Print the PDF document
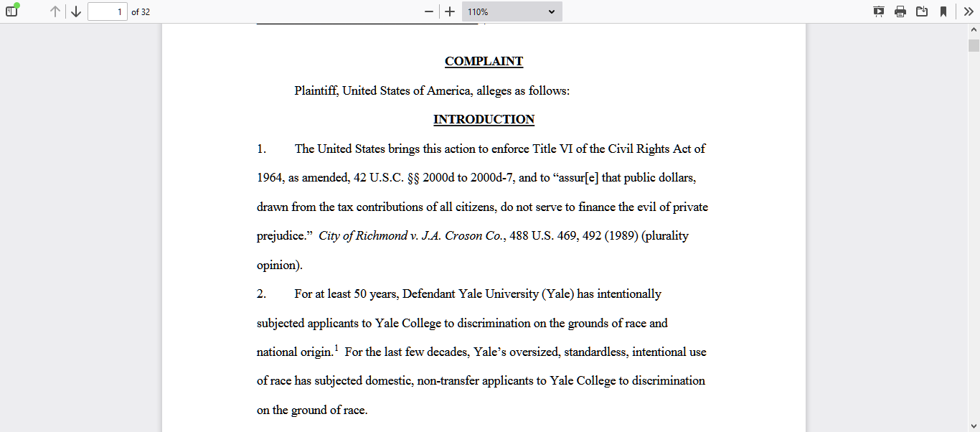The width and height of the screenshot is (980, 432). pos(900,11)
